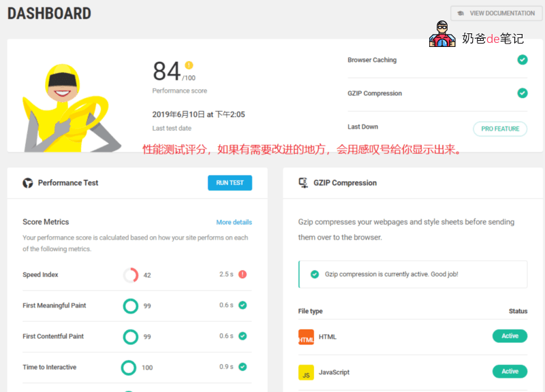Click the Active status badge for HTML
The height and width of the screenshot is (392, 545).
coord(510,336)
